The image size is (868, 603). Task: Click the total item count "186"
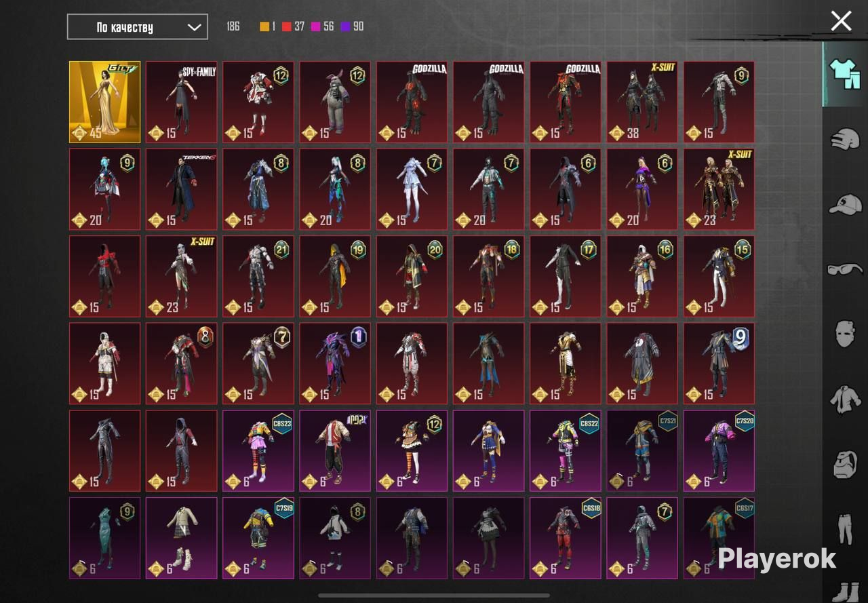coord(233,27)
